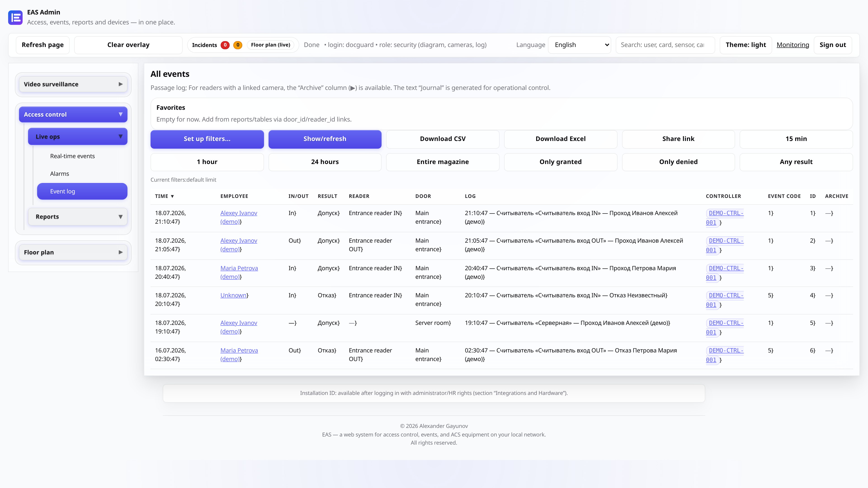Collapse the Live ops submenu

coord(78,137)
